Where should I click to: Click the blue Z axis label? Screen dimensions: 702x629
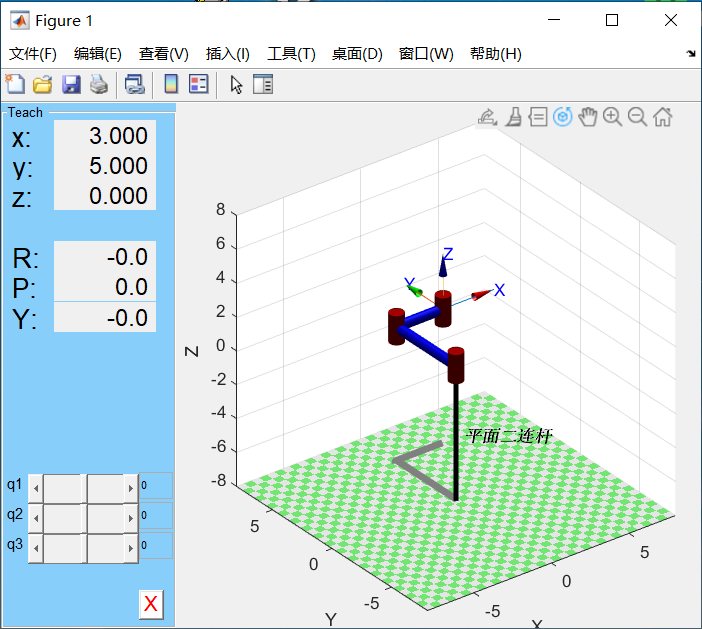448,254
